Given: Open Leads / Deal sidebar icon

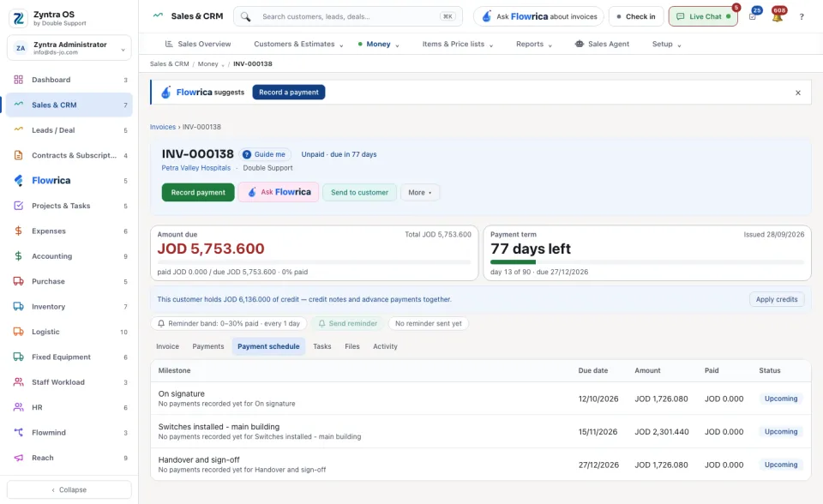Looking at the screenshot, I should click(x=18, y=129).
